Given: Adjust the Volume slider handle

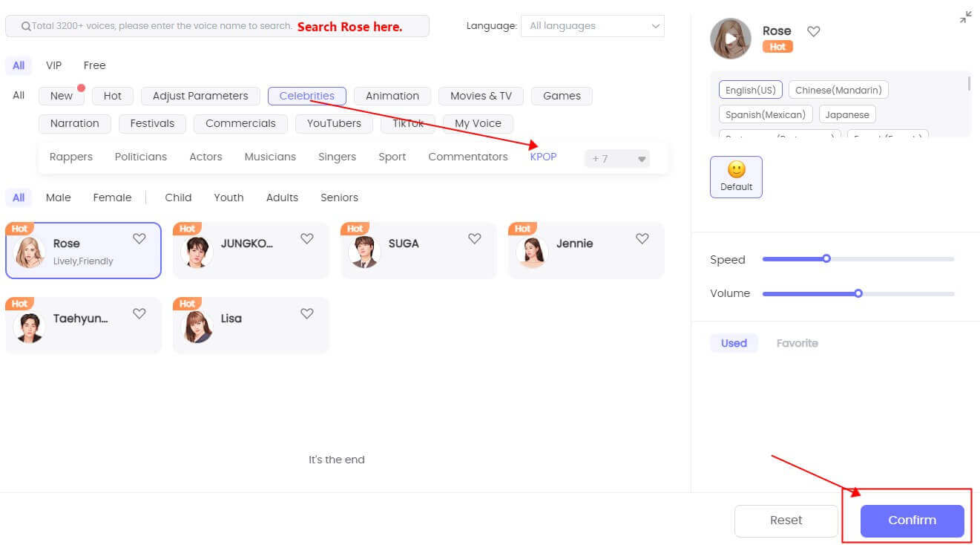Looking at the screenshot, I should pyautogui.click(x=858, y=293).
